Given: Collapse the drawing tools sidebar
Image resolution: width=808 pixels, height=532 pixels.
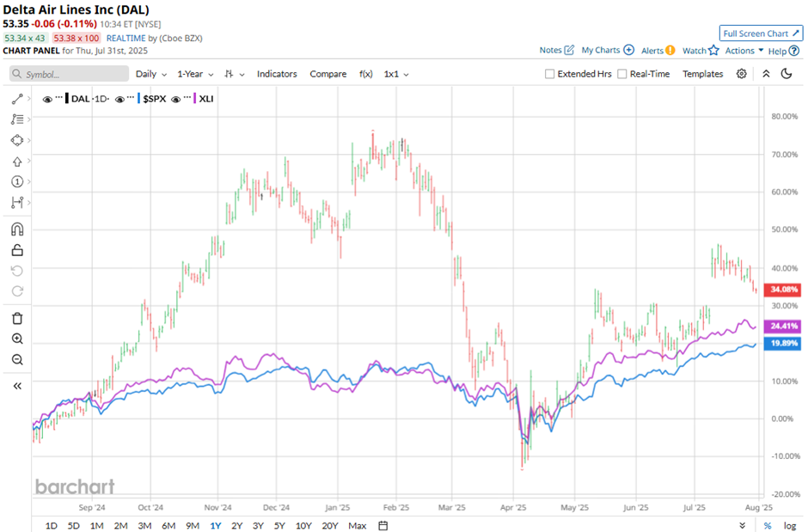Looking at the screenshot, I should point(17,386).
